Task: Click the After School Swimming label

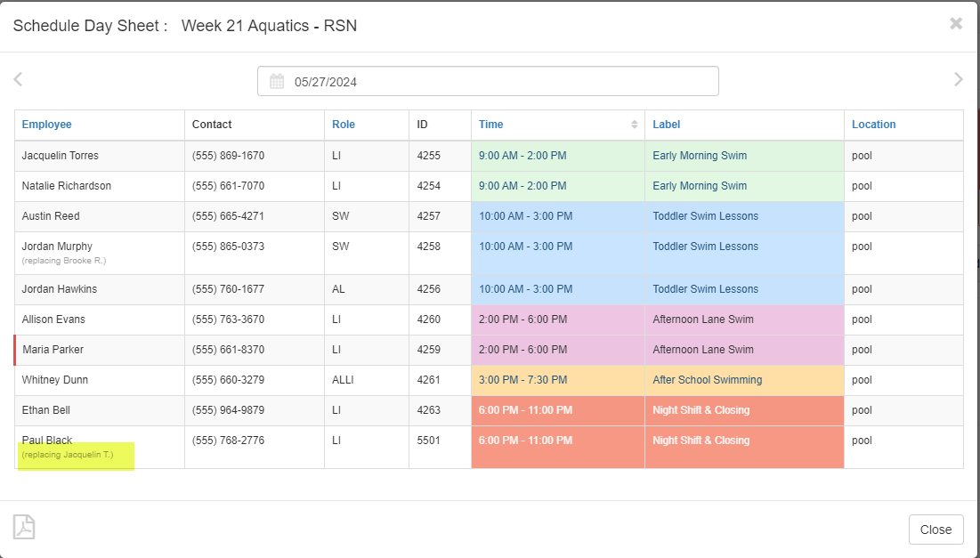Action: click(708, 380)
